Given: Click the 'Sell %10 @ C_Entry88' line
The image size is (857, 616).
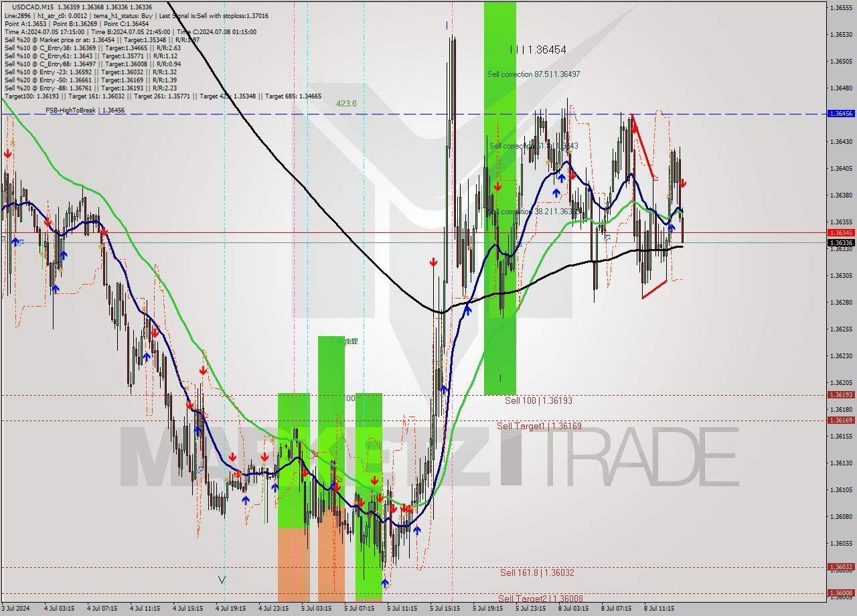Looking at the screenshot, I should click(92, 64).
